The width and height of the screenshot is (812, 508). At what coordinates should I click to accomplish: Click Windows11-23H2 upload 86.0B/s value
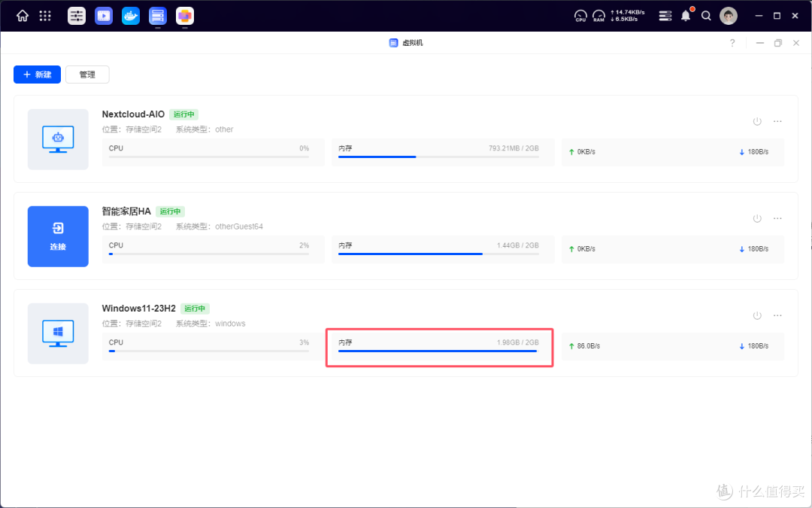click(588, 345)
